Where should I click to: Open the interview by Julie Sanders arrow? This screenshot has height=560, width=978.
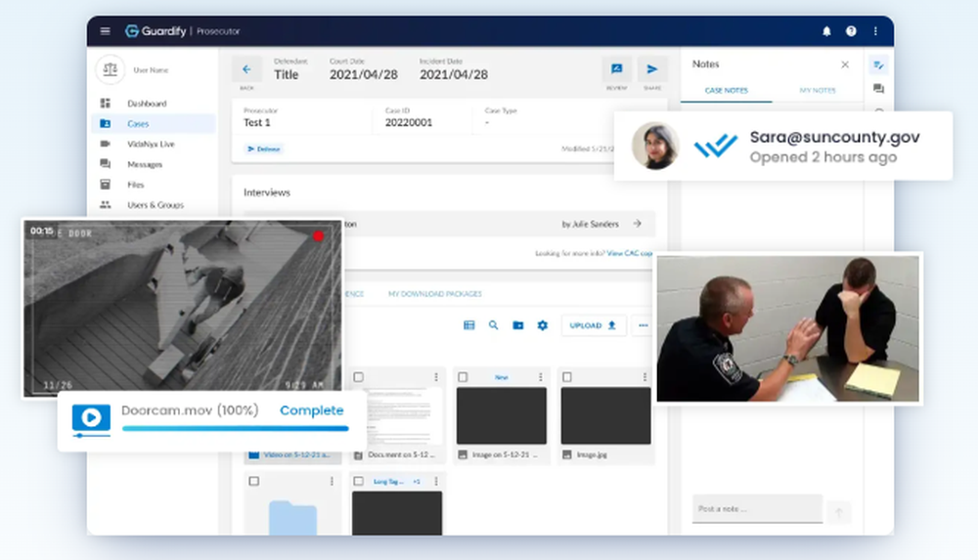click(x=637, y=223)
